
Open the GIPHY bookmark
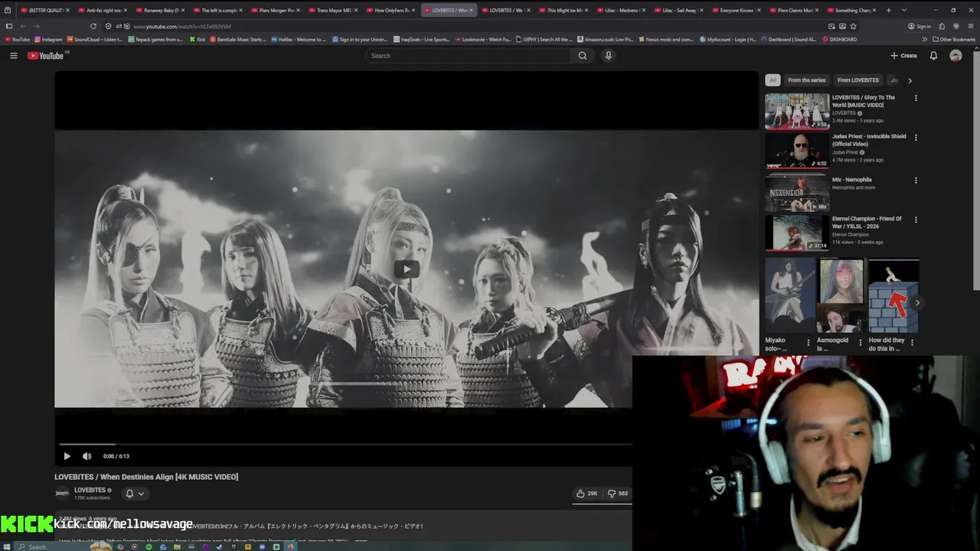click(544, 39)
